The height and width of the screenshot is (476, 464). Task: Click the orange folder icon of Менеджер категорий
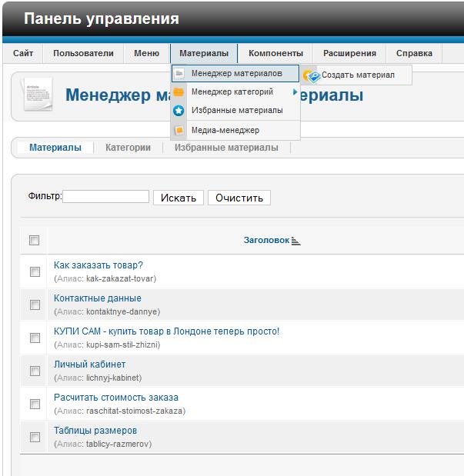(x=179, y=92)
